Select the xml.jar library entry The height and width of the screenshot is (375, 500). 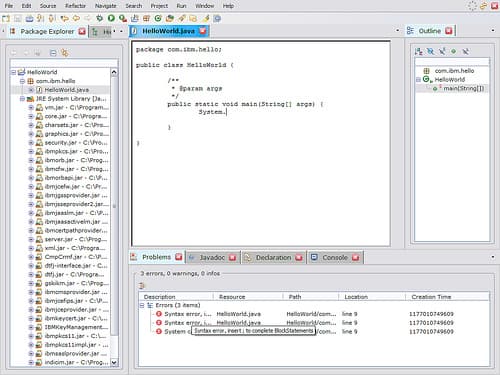(75, 248)
